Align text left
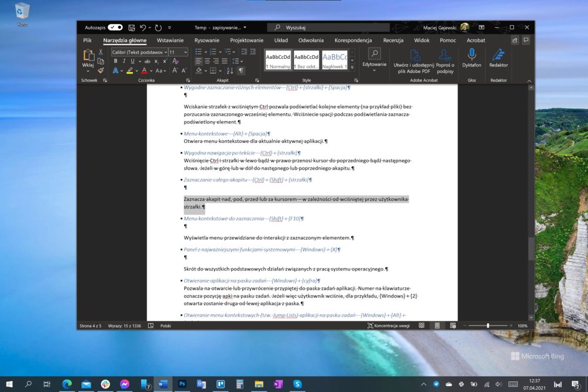 pos(198,61)
